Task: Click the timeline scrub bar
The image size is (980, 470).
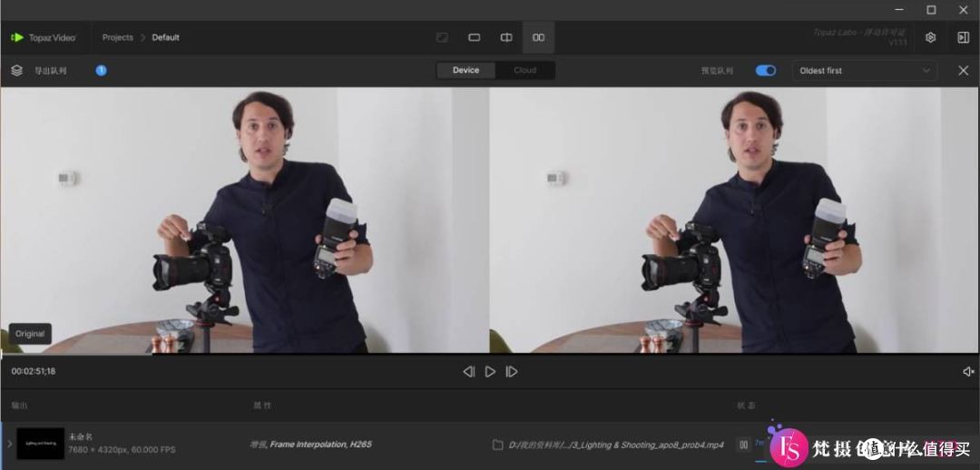Action: tap(490, 355)
